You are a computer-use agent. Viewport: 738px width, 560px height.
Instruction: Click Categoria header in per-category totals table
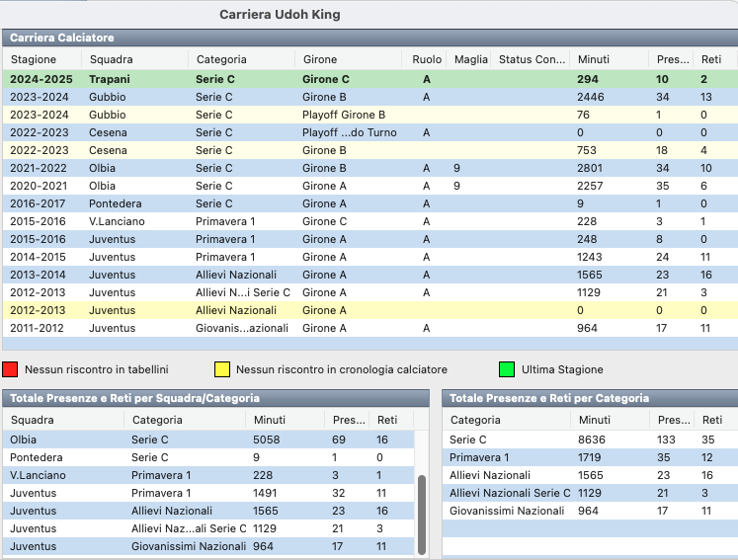(x=475, y=420)
